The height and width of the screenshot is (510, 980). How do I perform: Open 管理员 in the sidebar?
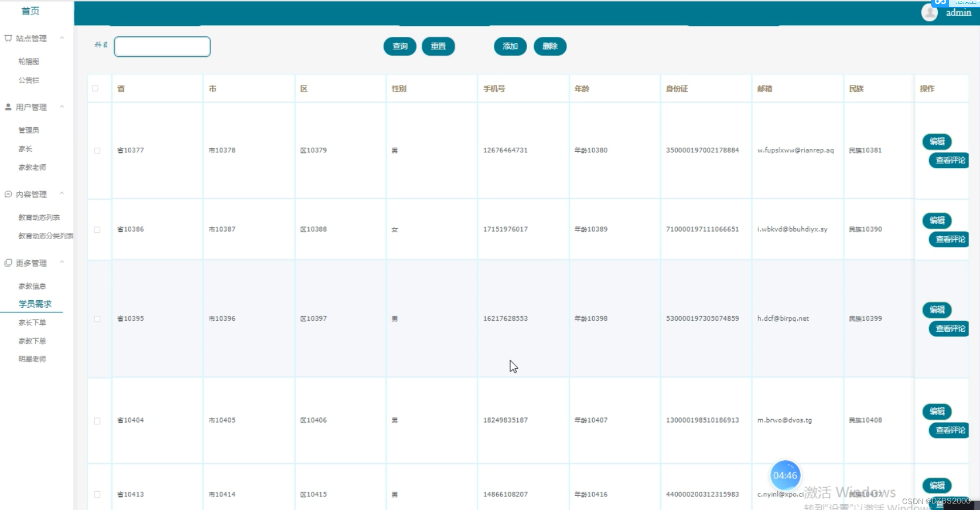pyautogui.click(x=29, y=130)
